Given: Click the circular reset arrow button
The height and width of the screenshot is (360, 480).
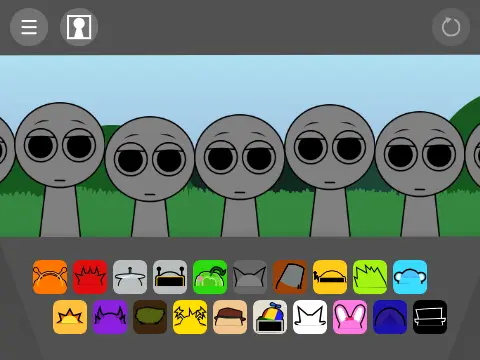Looking at the screenshot, I should (x=451, y=27).
